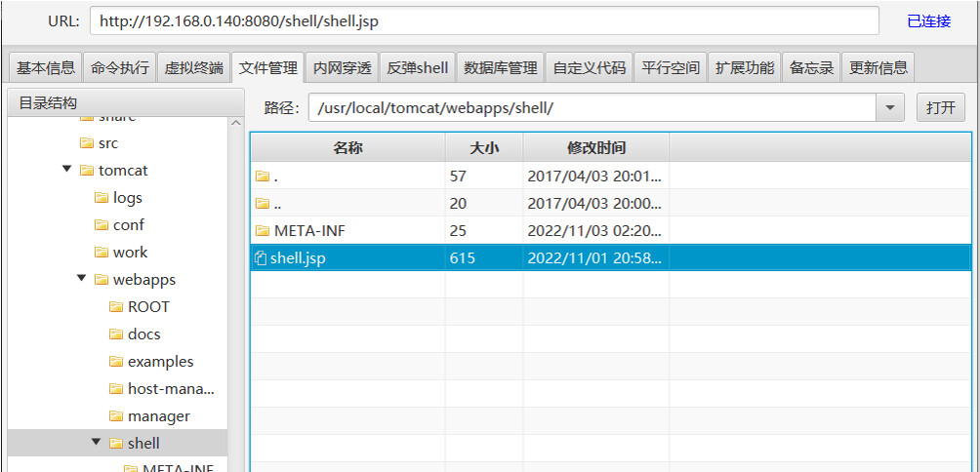980x472 pixels.
Task: Click the src folder icon in tree
Action: [87, 143]
